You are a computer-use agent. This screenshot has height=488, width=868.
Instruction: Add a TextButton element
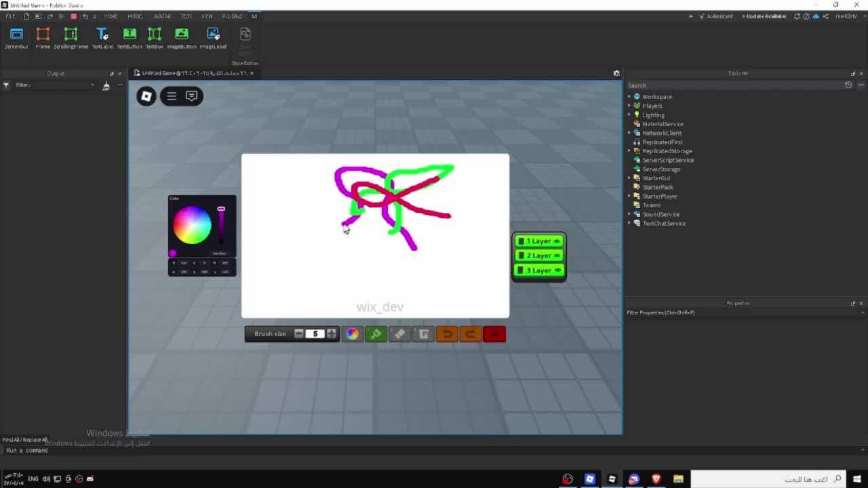[x=129, y=35]
